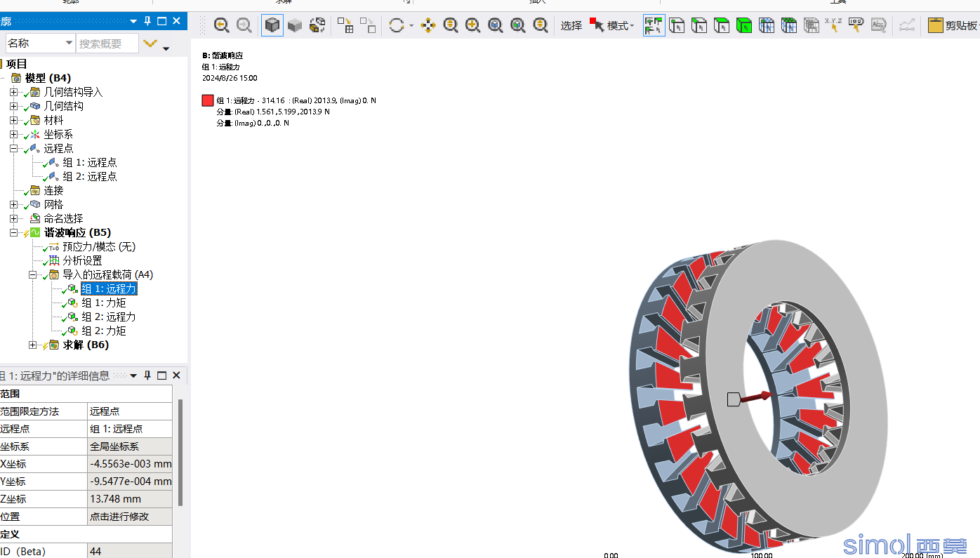
Task: Toggle the smart select filter icon
Action: coord(654,25)
